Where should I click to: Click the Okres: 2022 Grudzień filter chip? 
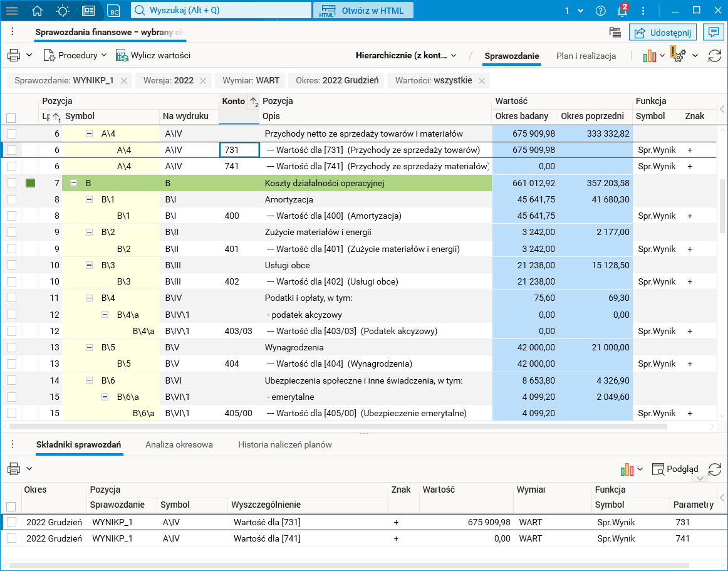tap(337, 81)
